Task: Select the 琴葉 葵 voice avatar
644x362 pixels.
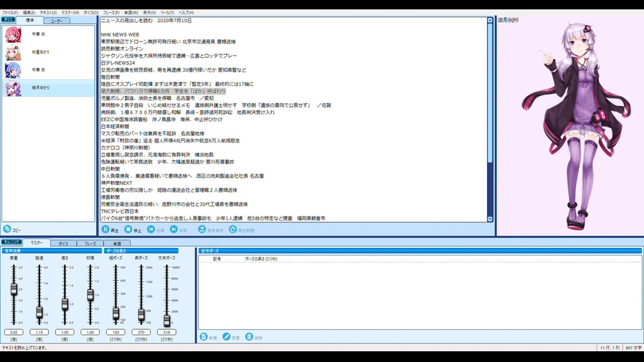Action: tap(13, 70)
